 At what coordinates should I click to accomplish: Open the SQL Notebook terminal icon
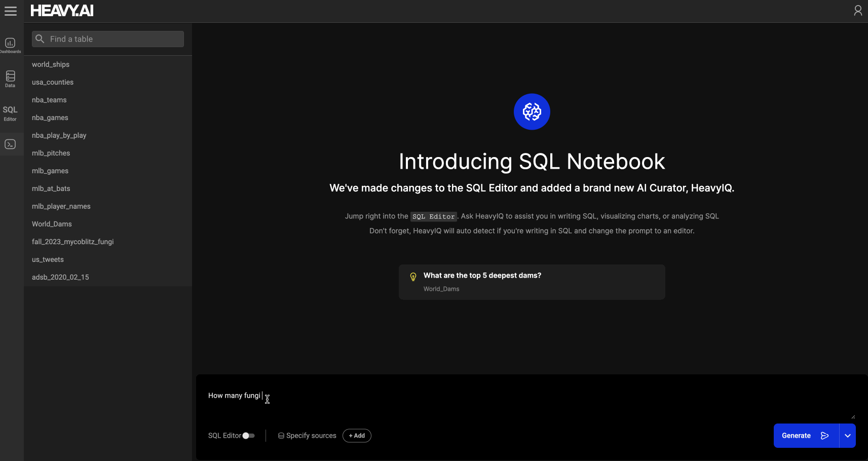tap(10, 144)
